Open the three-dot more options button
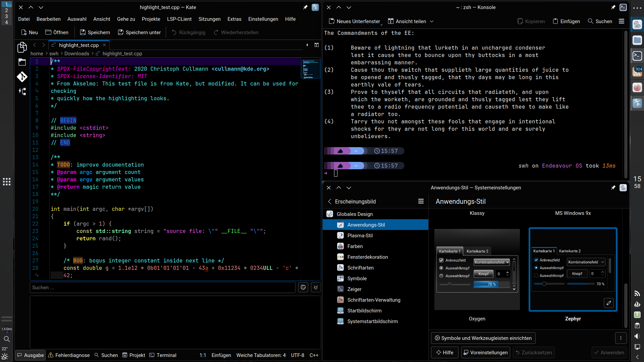The width and height of the screenshot is (644, 362). [621, 338]
